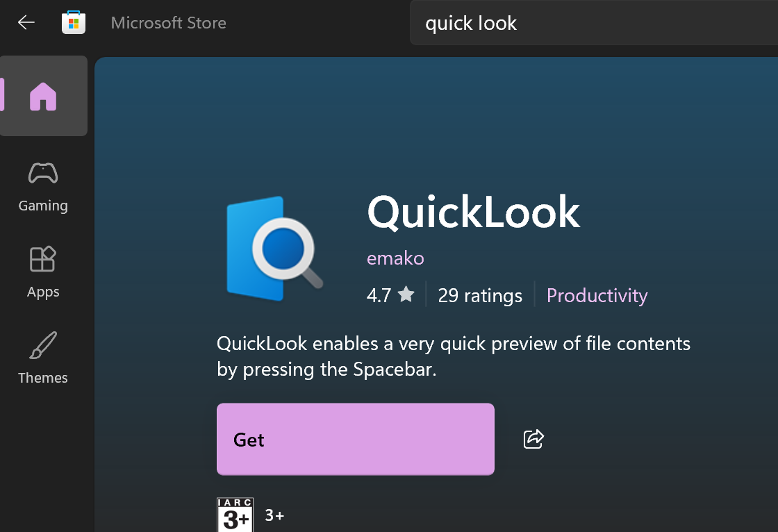
Task: Focus the search box containing quick look
Action: 590,23
